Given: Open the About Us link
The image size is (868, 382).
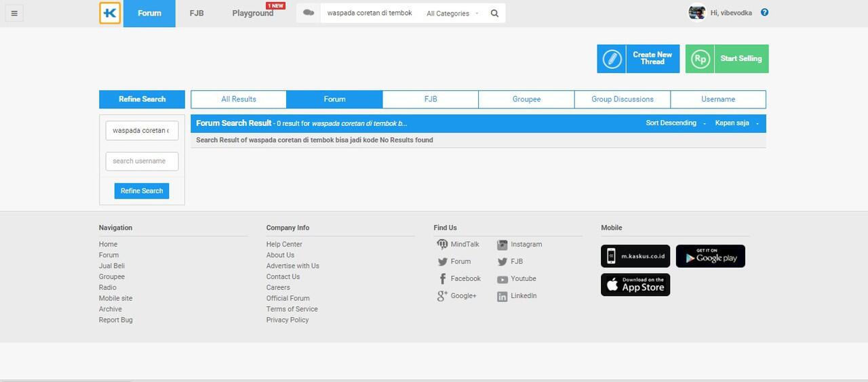Looking at the screenshot, I should pyautogui.click(x=280, y=255).
